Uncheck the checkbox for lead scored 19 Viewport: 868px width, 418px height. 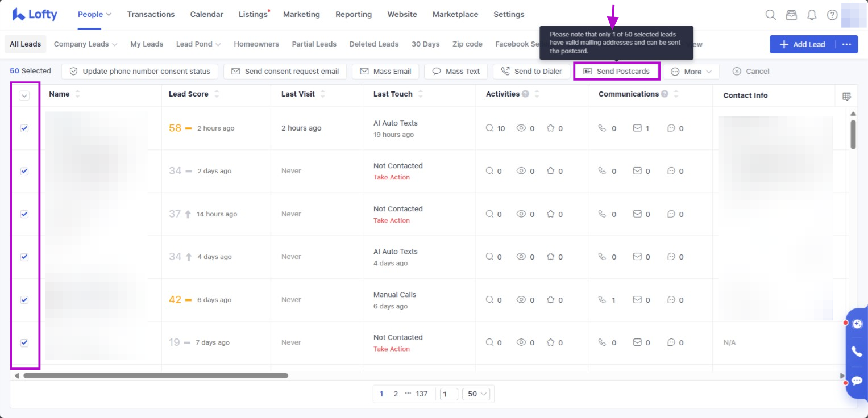click(x=24, y=342)
